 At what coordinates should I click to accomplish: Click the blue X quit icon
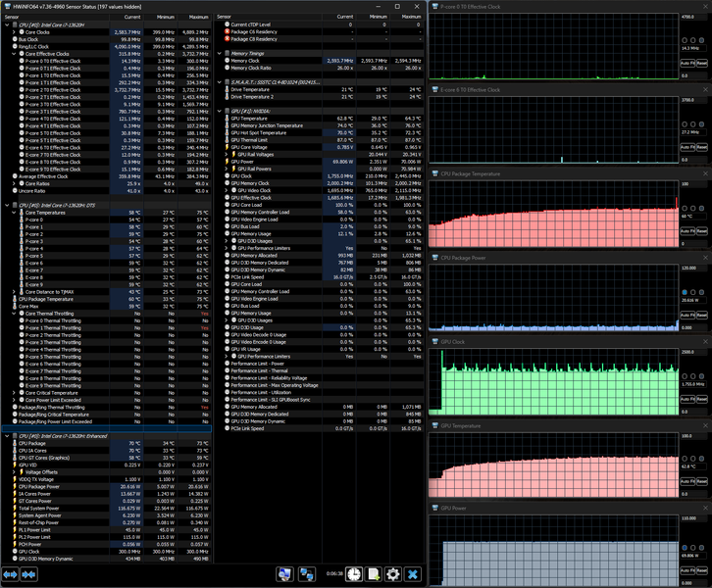[x=413, y=574]
